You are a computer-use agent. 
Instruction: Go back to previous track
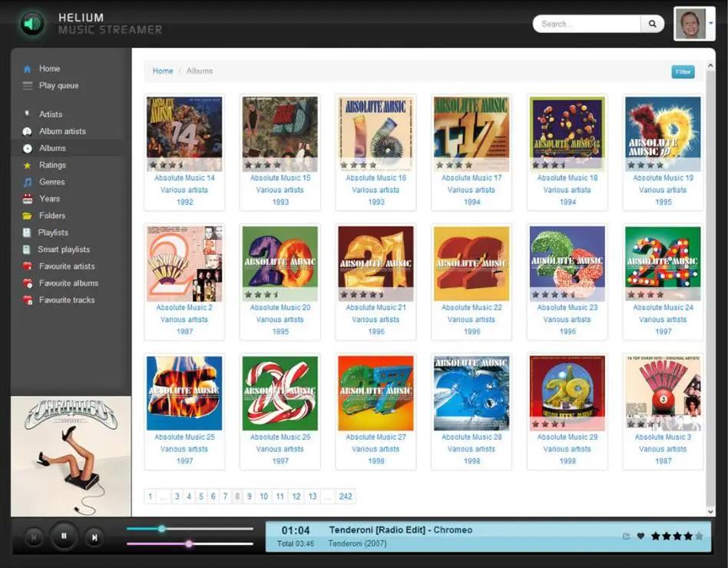(x=34, y=537)
